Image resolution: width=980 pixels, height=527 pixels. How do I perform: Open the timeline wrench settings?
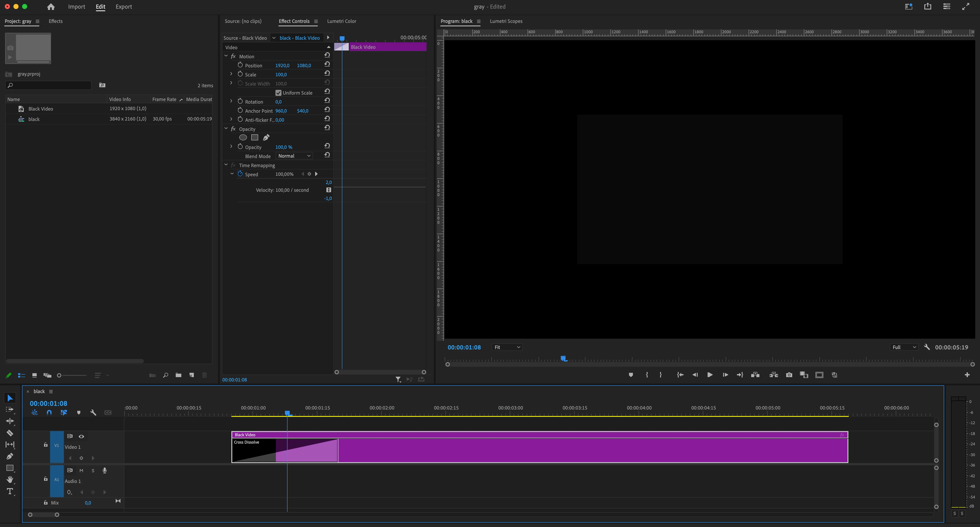pos(93,412)
